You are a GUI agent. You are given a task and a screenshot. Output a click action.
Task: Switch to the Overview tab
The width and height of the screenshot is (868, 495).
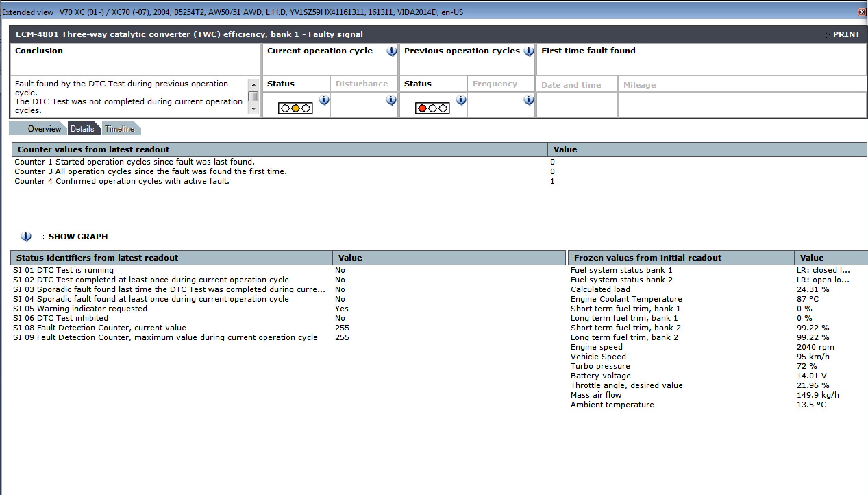click(x=44, y=129)
